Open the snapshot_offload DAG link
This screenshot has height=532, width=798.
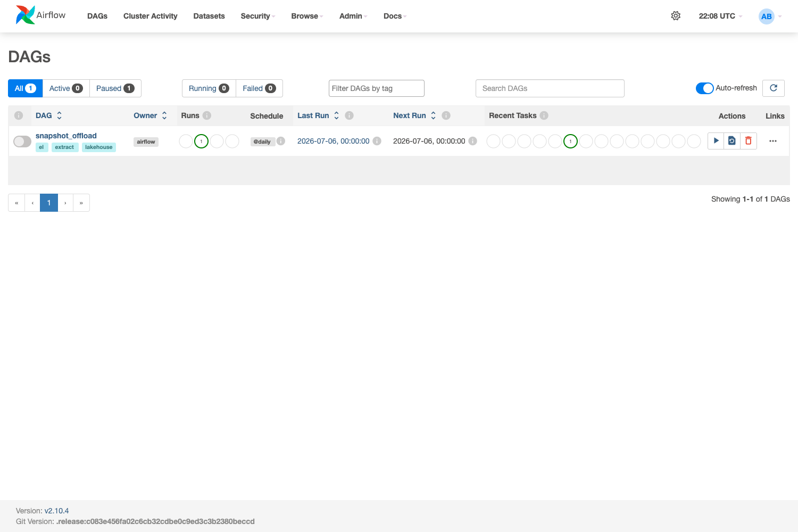[x=66, y=136]
